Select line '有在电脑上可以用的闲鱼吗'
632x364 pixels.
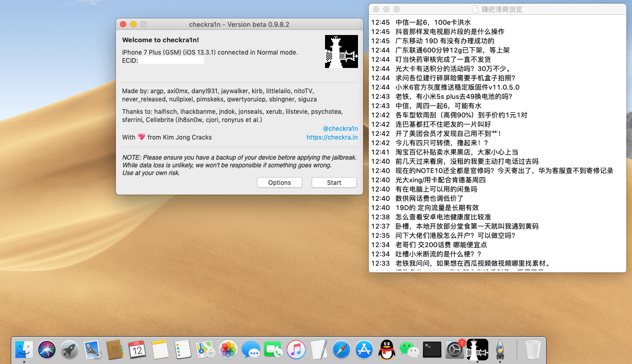436,189
